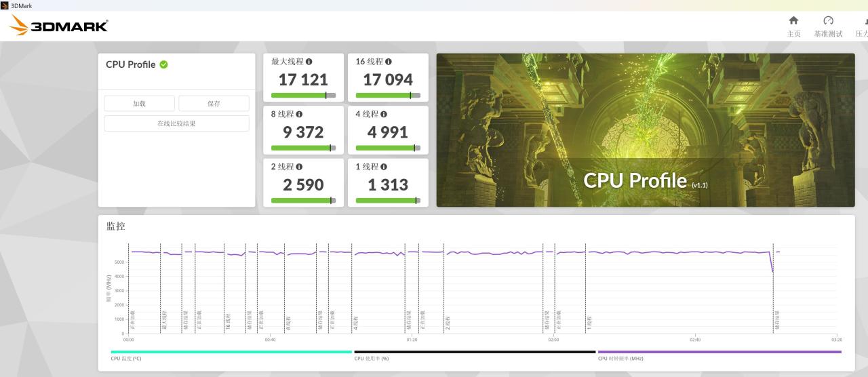Viewport: 868px width, 377px height.
Task: Click info icon next to 最大线程
Action: click(x=309, y=62)
